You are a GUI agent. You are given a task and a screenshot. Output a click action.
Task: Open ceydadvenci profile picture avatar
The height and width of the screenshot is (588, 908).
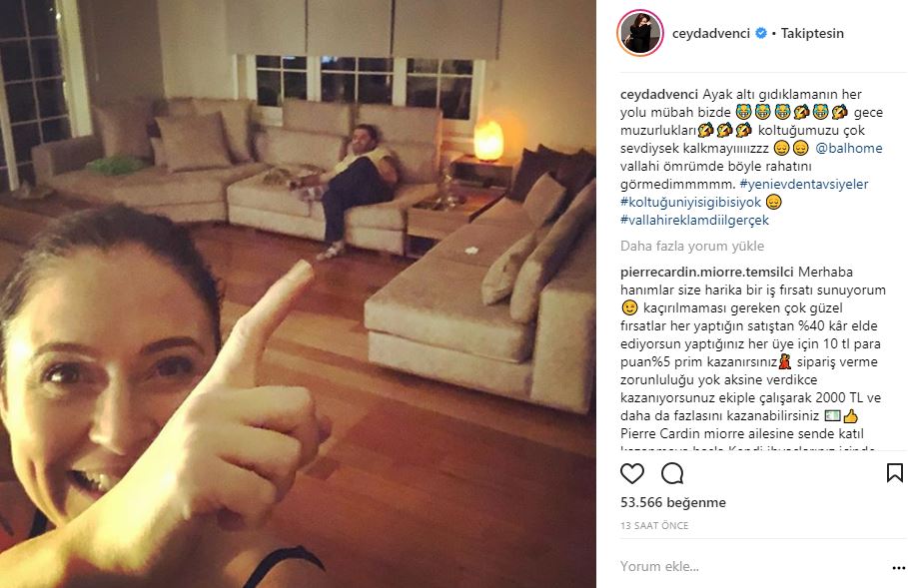(640, 33)
